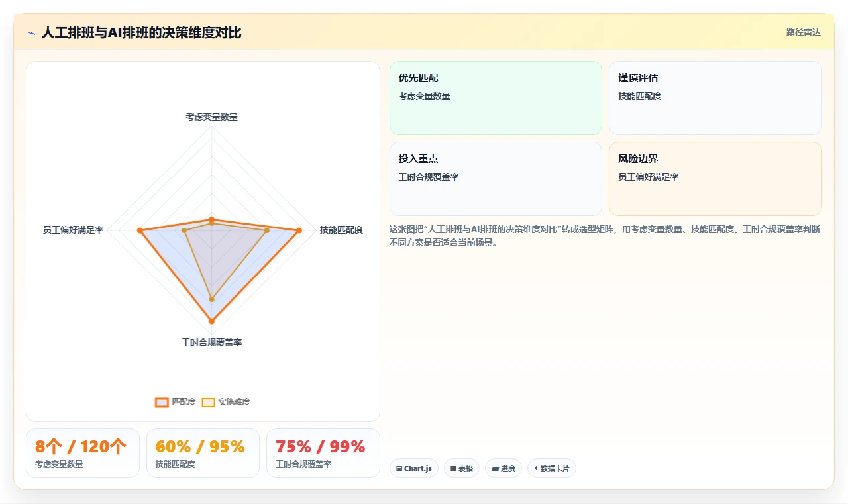Click the radar axis label 工时合规覆盖率
This screenshot has width=848, height=504.
click(211, 342)
